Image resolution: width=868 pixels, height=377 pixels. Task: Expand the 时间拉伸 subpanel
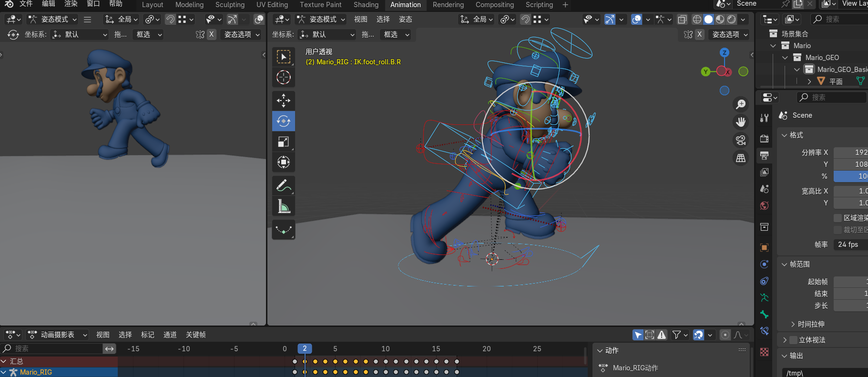click(793, 324)
